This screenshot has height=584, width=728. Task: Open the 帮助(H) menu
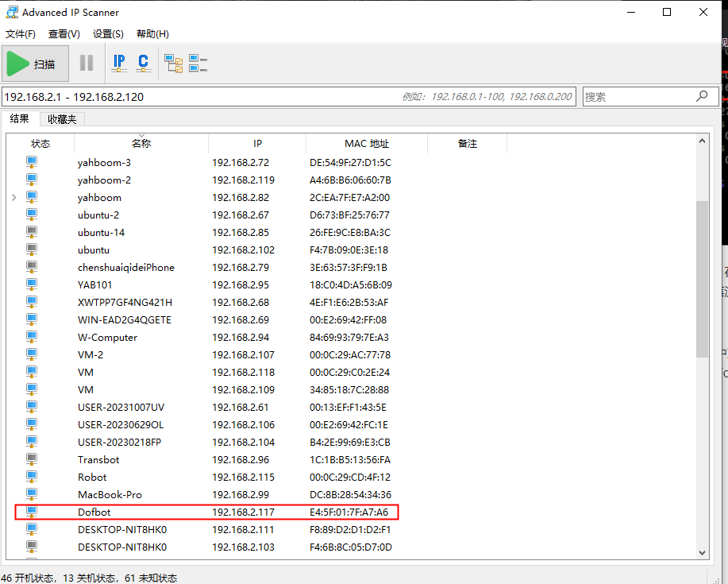tap(152, 34)
